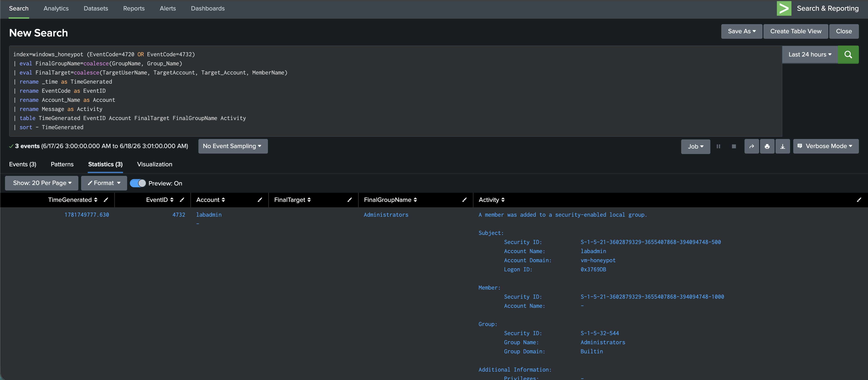Click the Close button
Image resolution: width=868 pixels, height=380 pixels.
pos(844,31)
